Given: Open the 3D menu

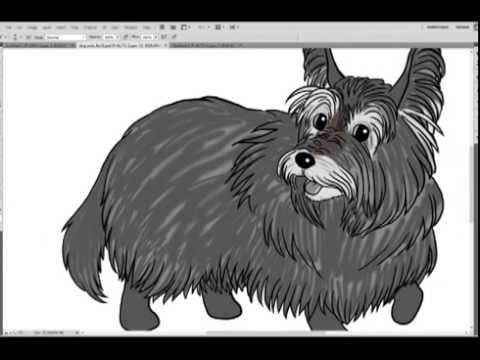Looking at the screenshot, I should click(104, 27).
